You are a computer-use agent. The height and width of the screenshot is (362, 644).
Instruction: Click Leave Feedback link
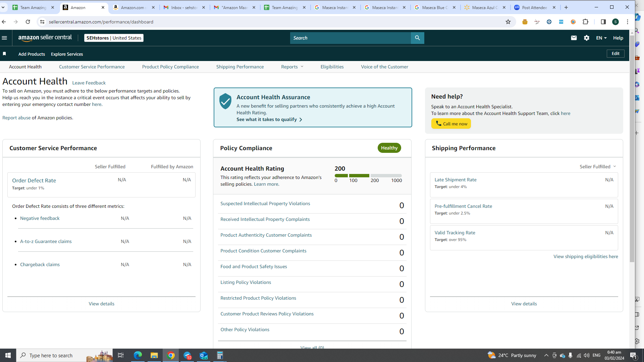click(89, 83)
